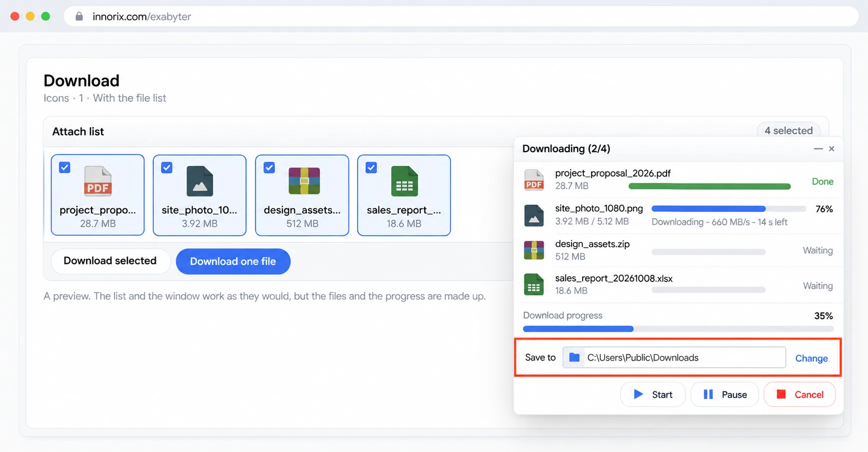Click archive icon beside design_assets.zip row
868x452 pixels.
point(534,250)
